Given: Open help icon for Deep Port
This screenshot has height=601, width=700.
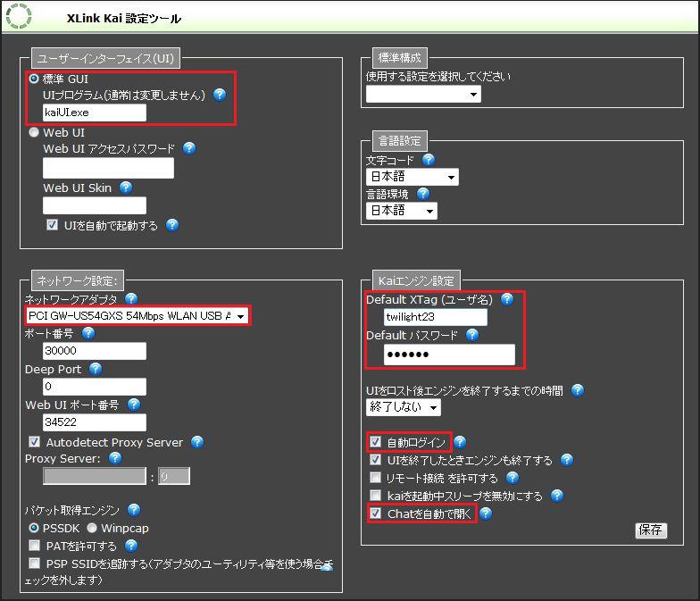Looking at the screenshot, I should (x=95, y=369).
